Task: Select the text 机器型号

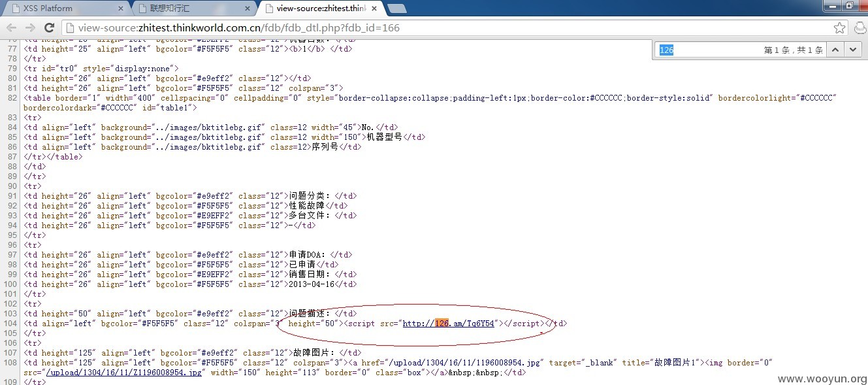Action: (385, 137)
